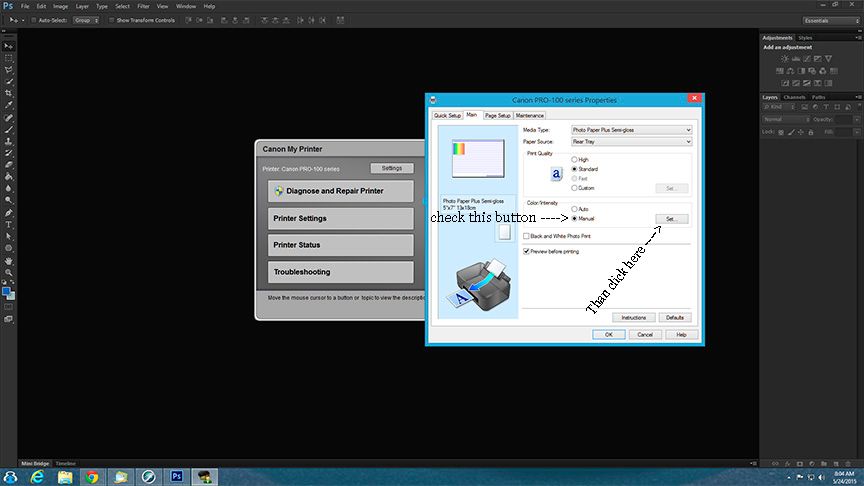The width and height of the screenshot is (864, 486).
Task: Open the Filter menu
Action: tap(144, 6)
